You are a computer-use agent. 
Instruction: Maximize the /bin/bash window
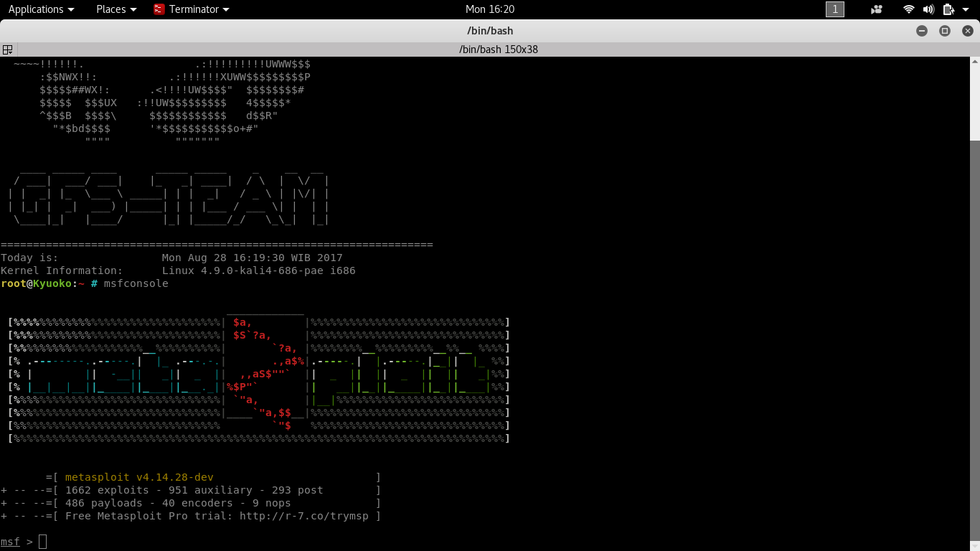(x=945, y=31)
